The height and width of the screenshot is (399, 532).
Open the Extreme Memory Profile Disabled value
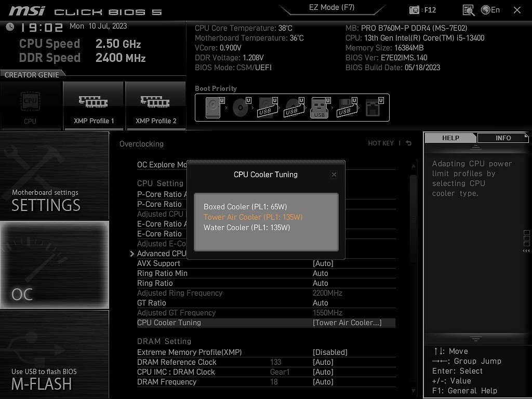click(330, 352)
